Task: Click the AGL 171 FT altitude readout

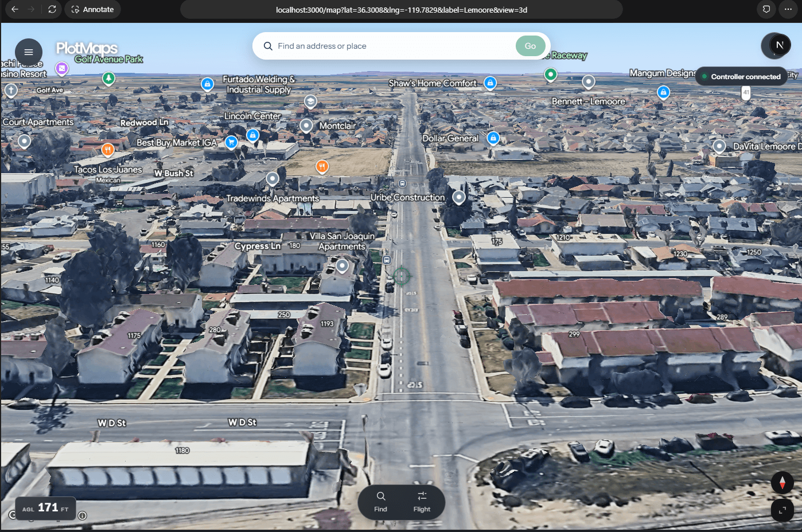Action: tap(45, 508)
